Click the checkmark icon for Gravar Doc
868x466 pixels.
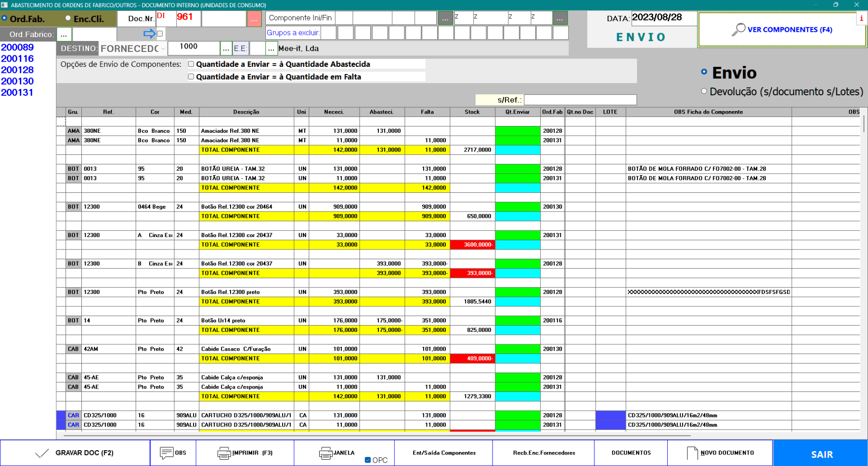(42, 453)
